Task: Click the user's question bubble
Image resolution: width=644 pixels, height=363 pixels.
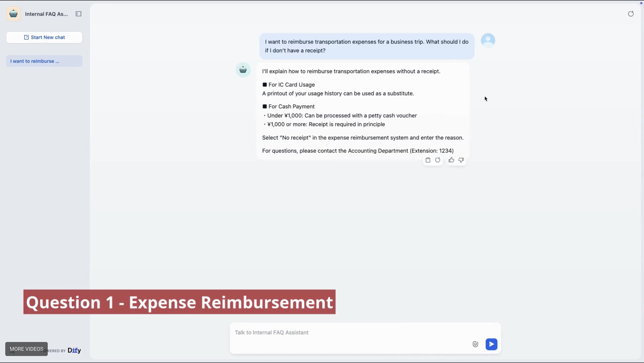Action: coord(366,46)
